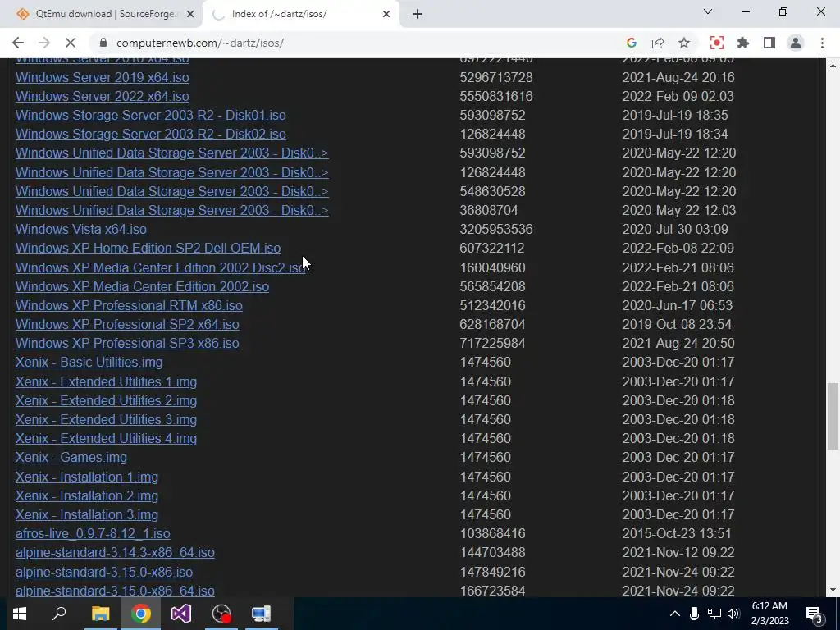Open the red screen recorder extension

click(717, 43)
